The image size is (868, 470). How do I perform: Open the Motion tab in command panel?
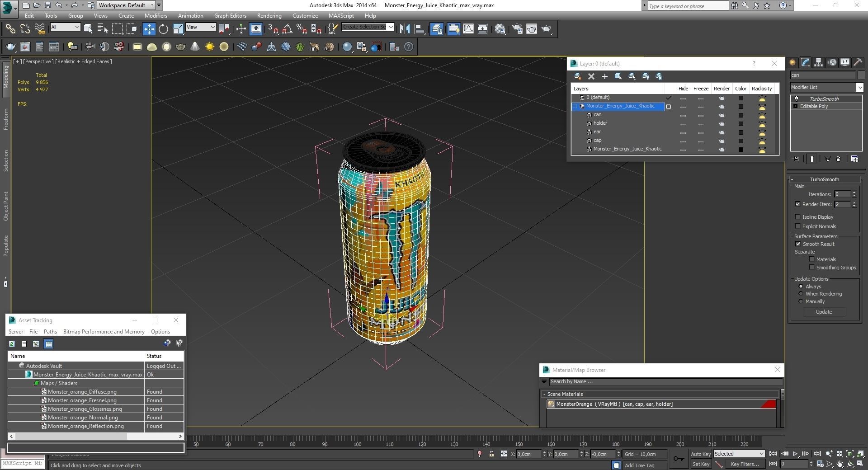point(832,62)
